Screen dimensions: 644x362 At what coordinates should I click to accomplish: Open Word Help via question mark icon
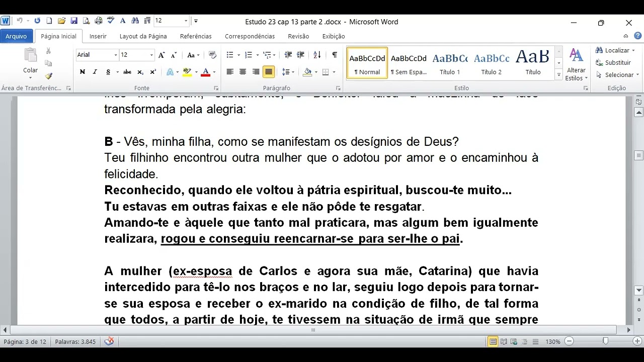pos(637,36)
